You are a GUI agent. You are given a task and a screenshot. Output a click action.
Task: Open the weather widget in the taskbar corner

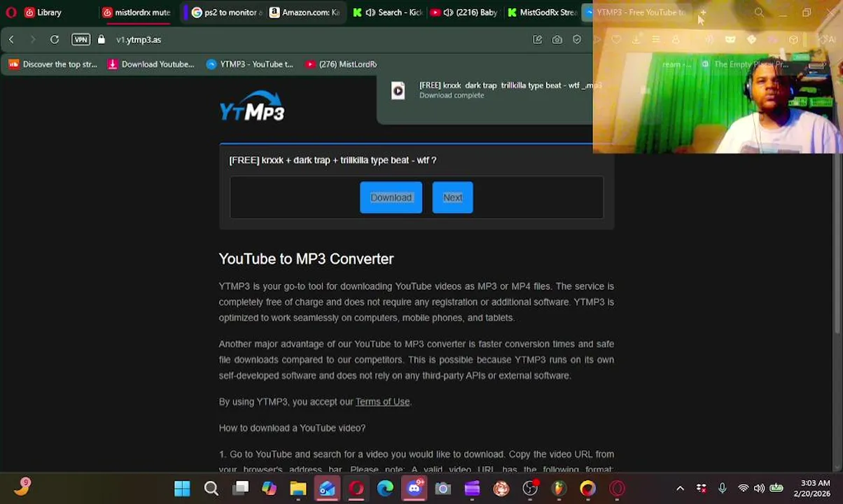pyautogui.click(x=22, y=488)
